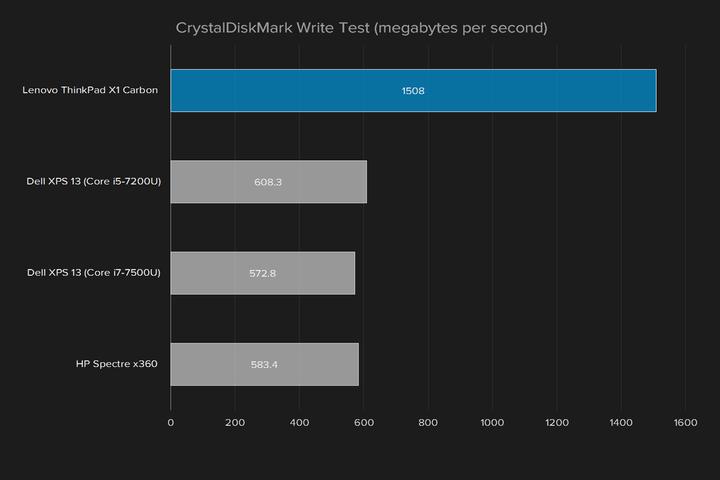This screenshot has width=720, height=480.
Task: Click the 0 axis tick label
Action: (x=171, y=423)
